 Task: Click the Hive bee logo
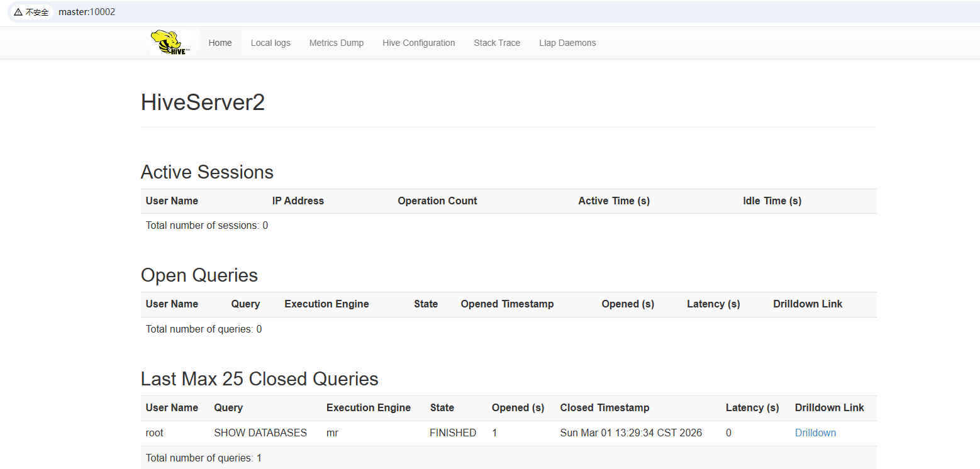170,42
